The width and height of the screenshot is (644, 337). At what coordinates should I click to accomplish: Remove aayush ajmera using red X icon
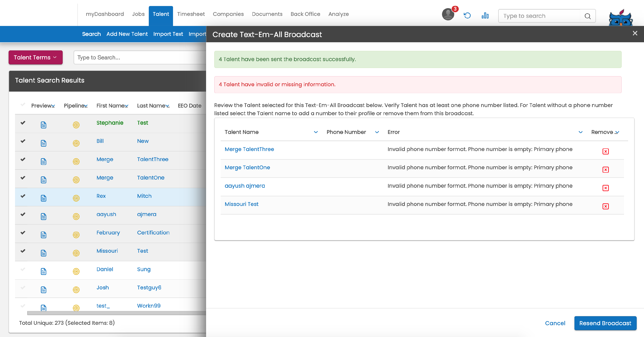605,188
